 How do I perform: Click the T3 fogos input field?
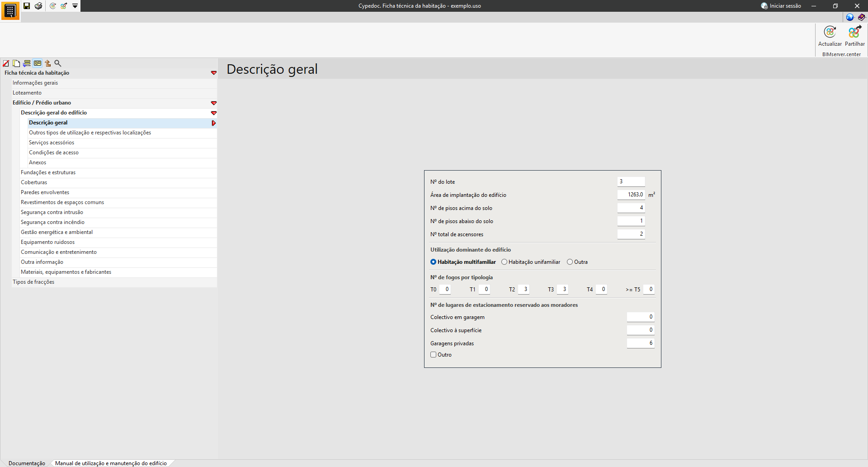pos(562,289)
